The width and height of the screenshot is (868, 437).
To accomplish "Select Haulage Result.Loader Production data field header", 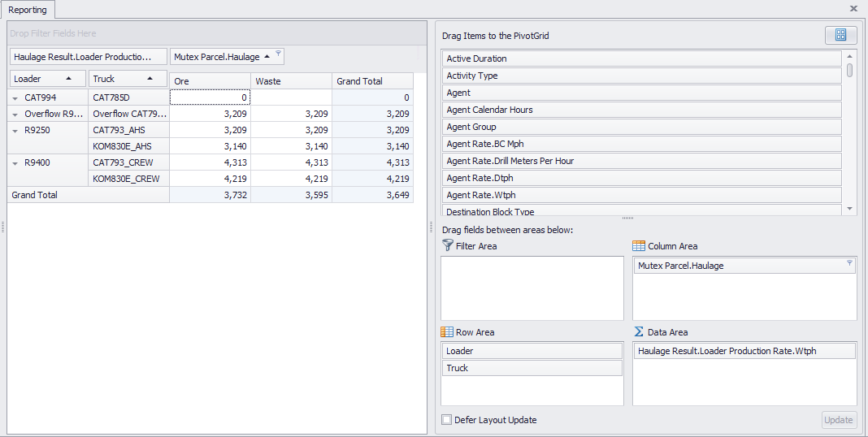I will pos(88,57).
